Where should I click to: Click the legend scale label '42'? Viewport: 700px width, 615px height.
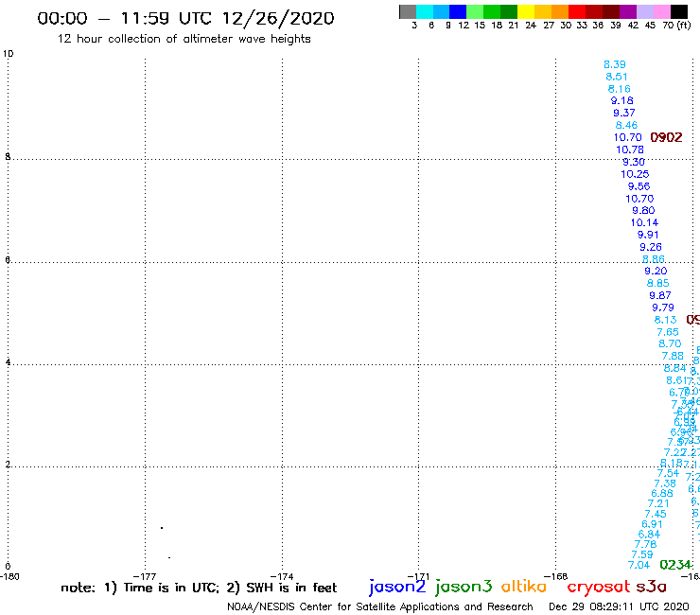click(633, 26)
